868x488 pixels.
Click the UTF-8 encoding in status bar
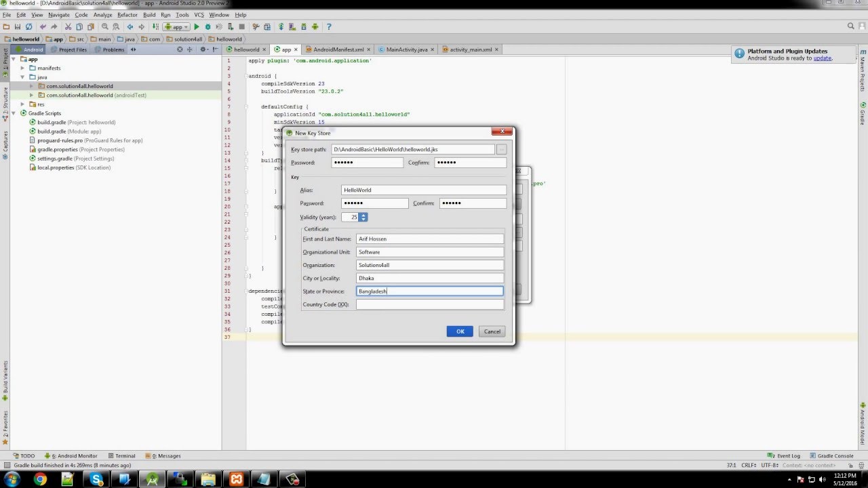pos(770,466)
